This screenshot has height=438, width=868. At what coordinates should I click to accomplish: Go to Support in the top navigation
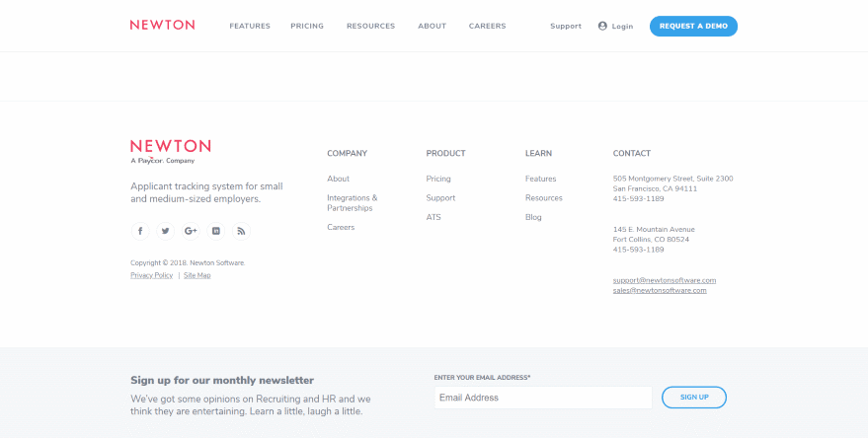pyautogui.click(x=566, y=26)
